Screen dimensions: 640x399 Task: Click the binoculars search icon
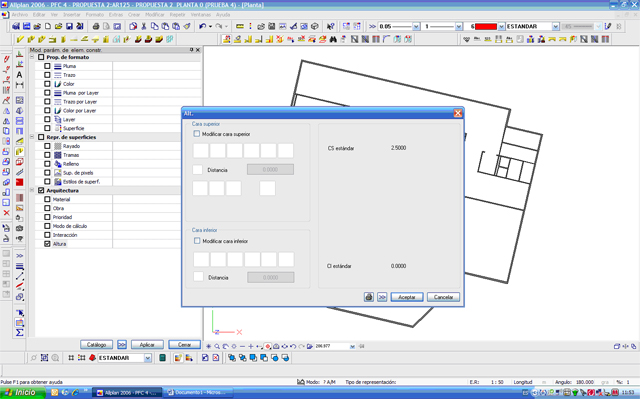333,39
